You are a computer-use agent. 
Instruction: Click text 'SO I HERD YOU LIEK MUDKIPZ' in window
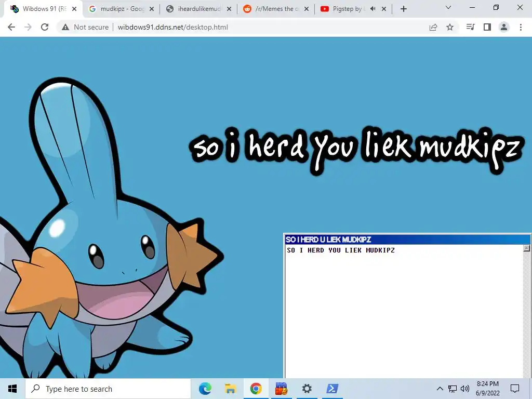[x=341, y=250]
